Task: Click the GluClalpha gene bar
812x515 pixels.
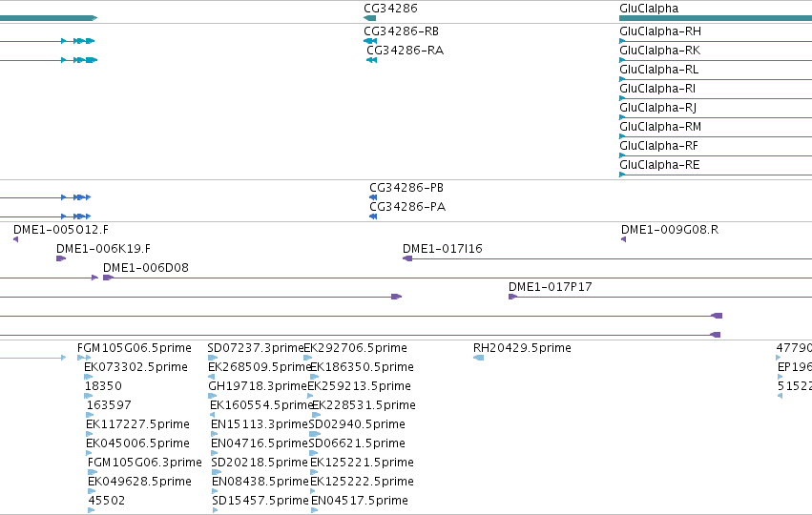Action: click(x=716, y=18)
